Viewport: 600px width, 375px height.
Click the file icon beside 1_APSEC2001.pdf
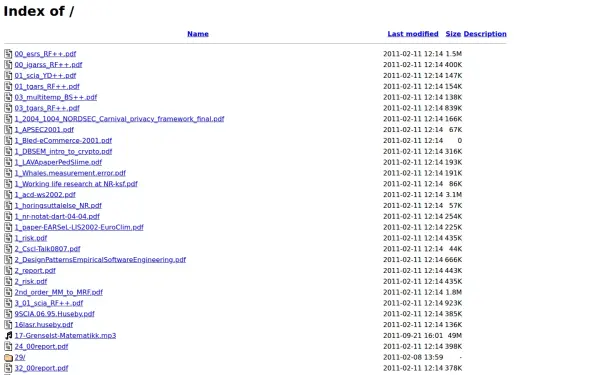pos(8,130)
